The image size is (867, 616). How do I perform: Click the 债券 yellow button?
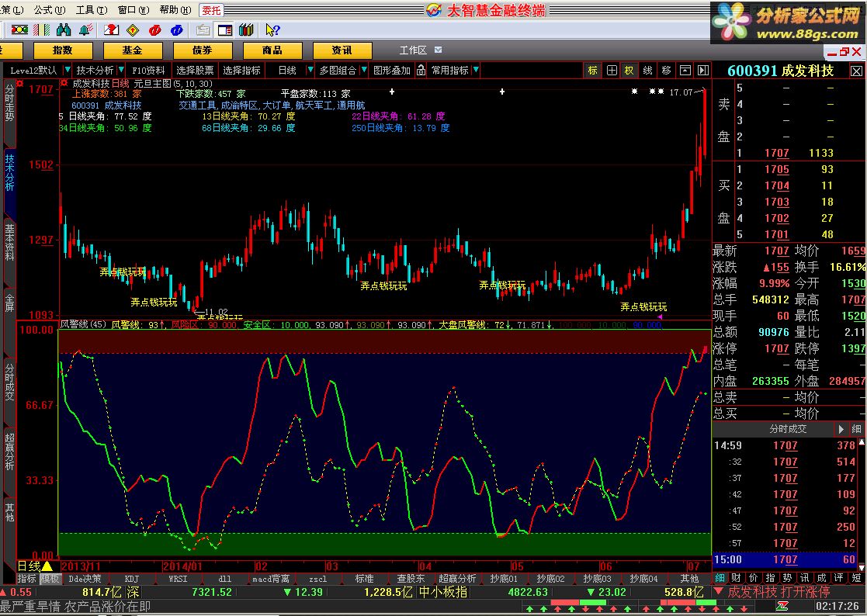click(202, 50)
